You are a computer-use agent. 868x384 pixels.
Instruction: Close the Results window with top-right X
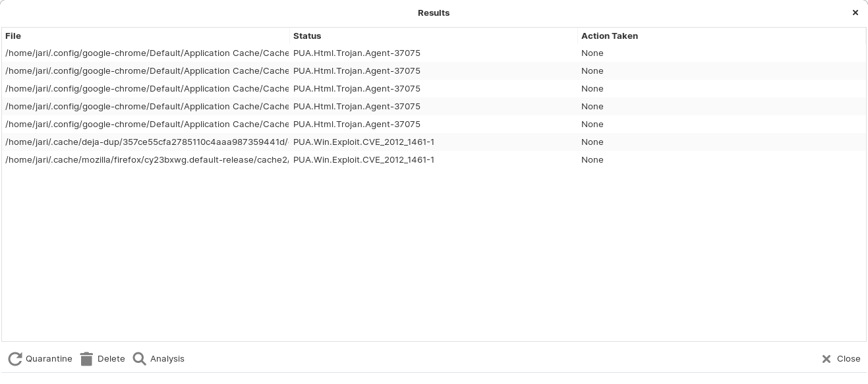click(855, 13)
